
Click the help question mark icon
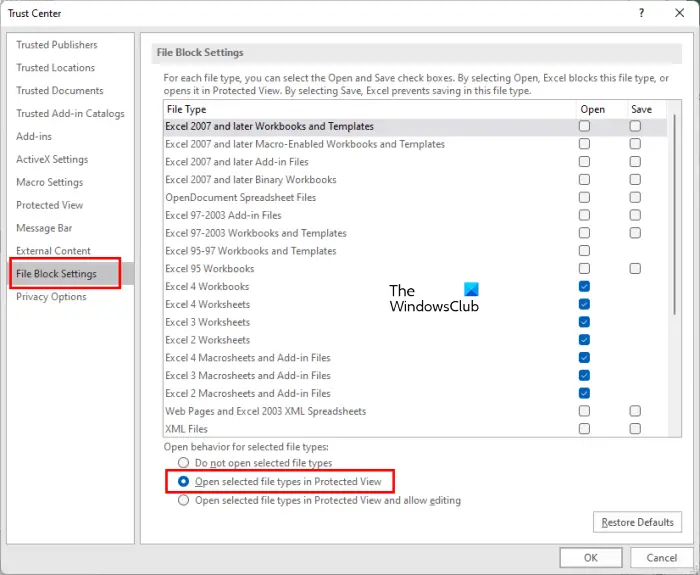point(641,13)
